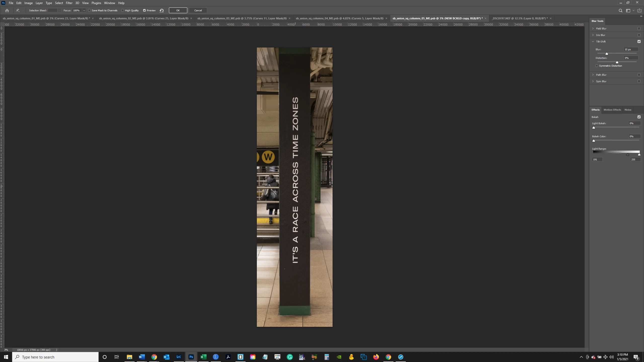This screenshot has width=644, height=362.
Task: Click the workspace layout icon
Action: (x=628, y=11)
